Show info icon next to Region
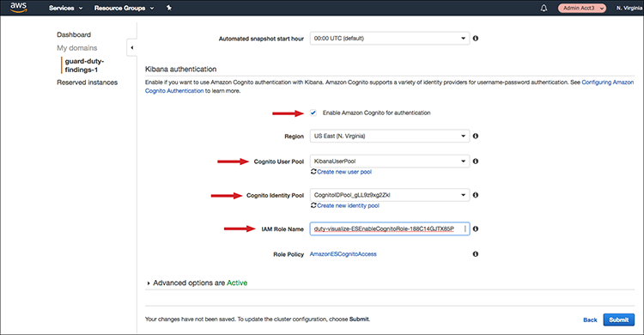 (x=475, y=136)
